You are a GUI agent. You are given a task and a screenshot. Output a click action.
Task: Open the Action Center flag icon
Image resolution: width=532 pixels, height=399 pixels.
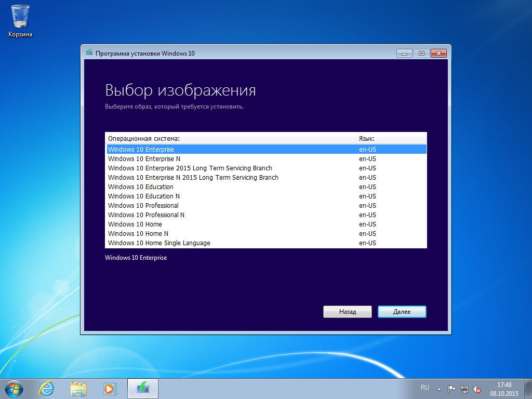click(x=451, y=389)
